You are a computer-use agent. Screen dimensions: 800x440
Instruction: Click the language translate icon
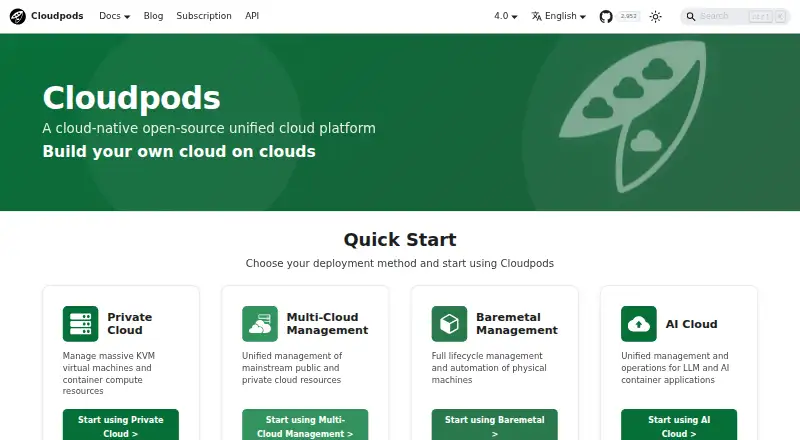[536, 16]
